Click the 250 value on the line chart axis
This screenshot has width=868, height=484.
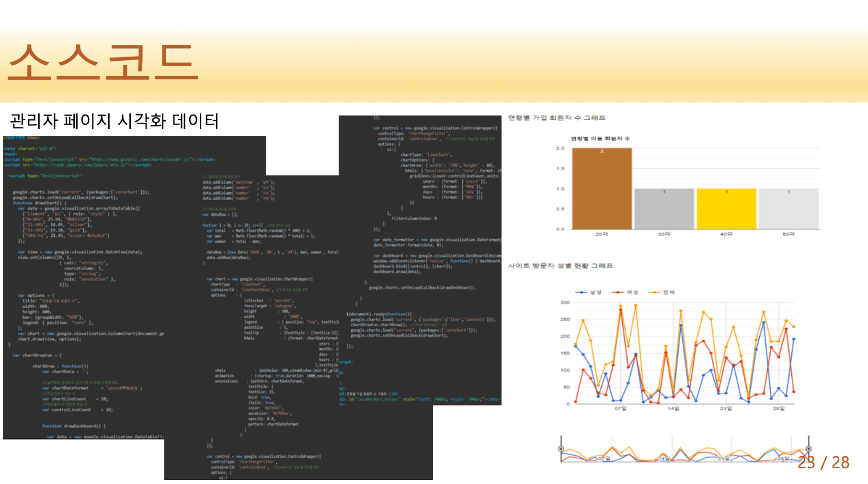[x=565, y=319]
